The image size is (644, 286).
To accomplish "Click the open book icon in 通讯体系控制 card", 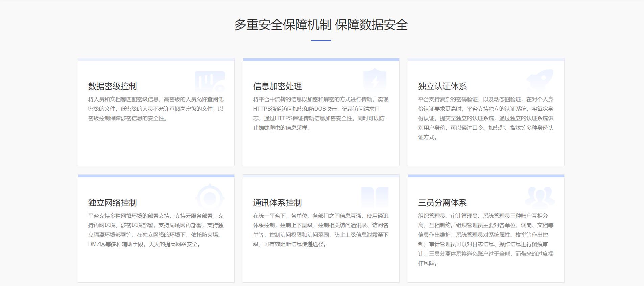I will pos(375,197).
